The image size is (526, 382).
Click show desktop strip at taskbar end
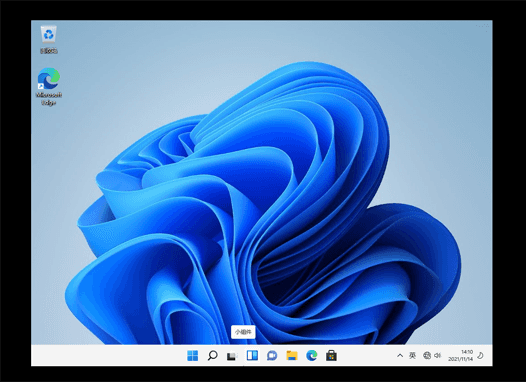[491, 356]
